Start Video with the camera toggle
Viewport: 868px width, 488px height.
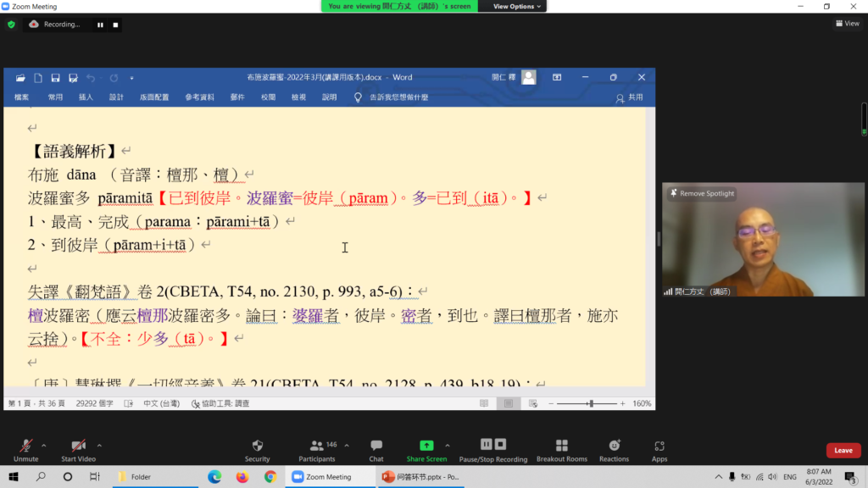tap(79, 446)
